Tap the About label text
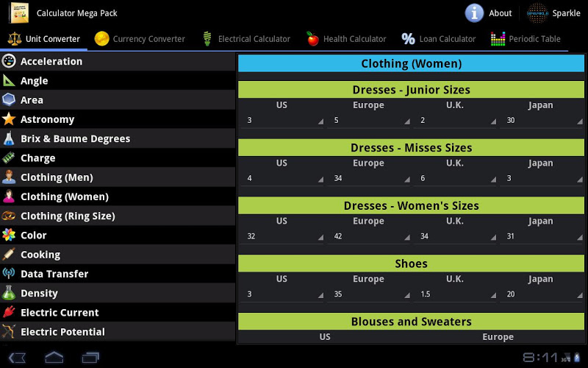 [x=501, y=13]
